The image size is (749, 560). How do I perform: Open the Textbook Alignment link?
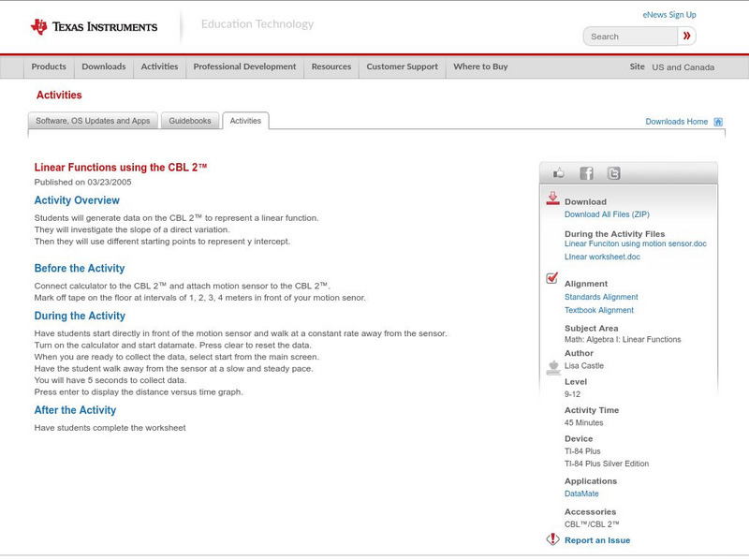coord(599,310)
